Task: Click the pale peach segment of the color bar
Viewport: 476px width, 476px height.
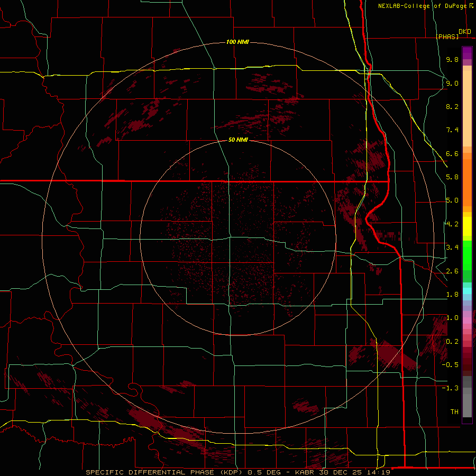Action: tap(467, 109)
